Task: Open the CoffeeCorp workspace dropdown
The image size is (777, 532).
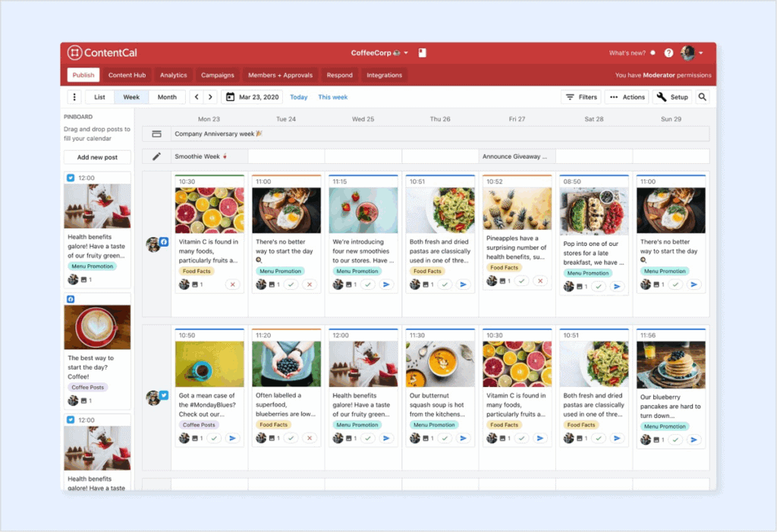Action: coord(406,52)
